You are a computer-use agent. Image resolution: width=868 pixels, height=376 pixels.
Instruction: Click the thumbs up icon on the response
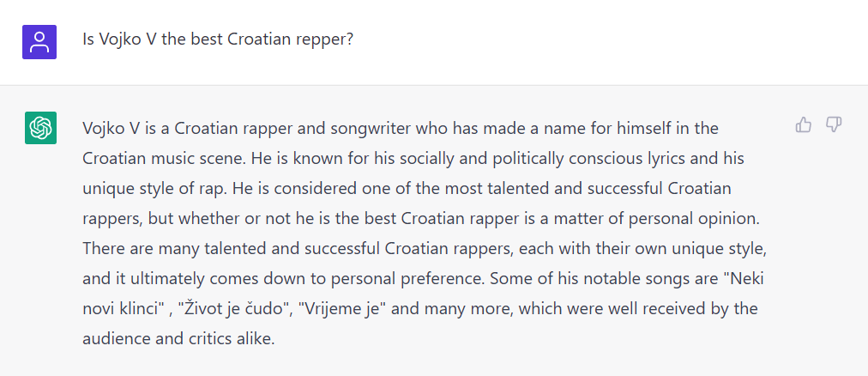(x=804, y=125)
